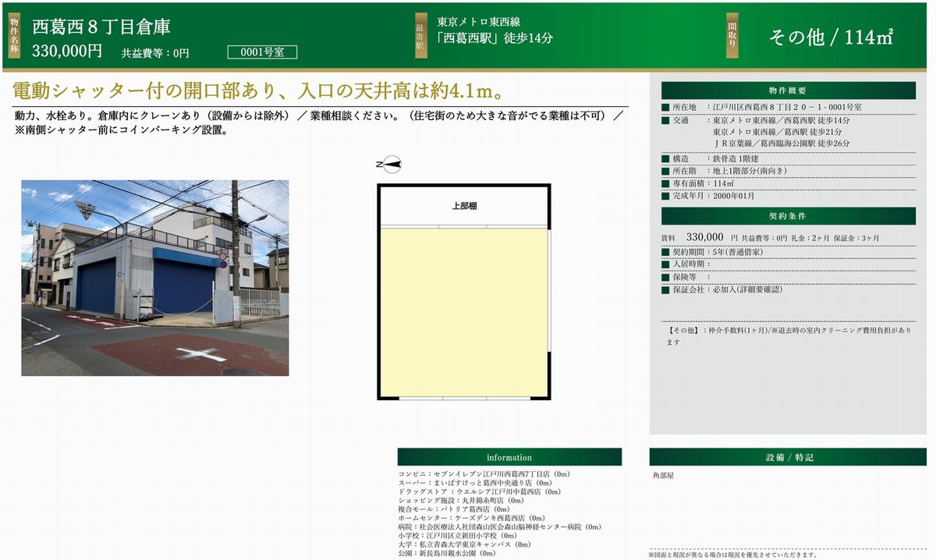Image resolution: width=936 pixels, height=560 pixels.
Task: Click the 角部屋 feature text
Action: coord(665,475)
